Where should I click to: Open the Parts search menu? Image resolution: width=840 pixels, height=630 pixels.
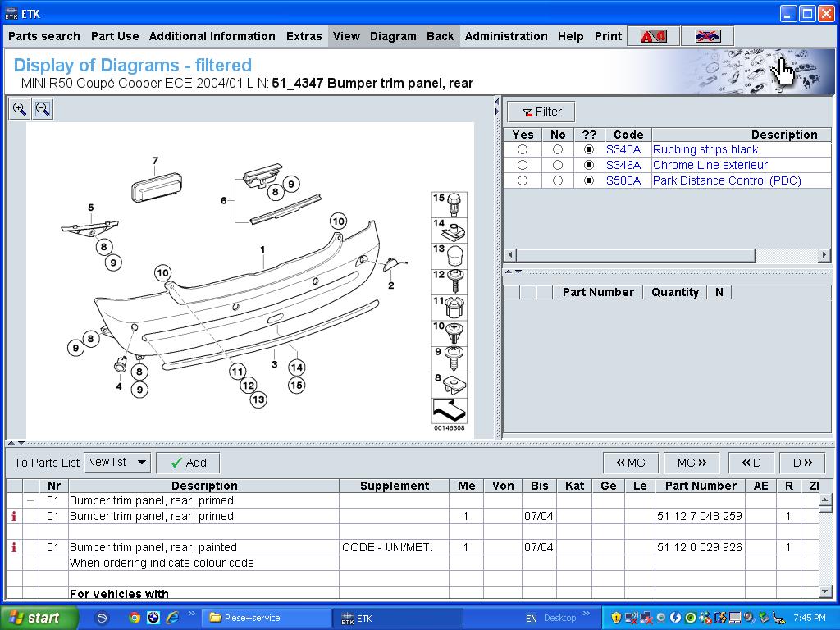pyautogui.click(x=44, y=36)
